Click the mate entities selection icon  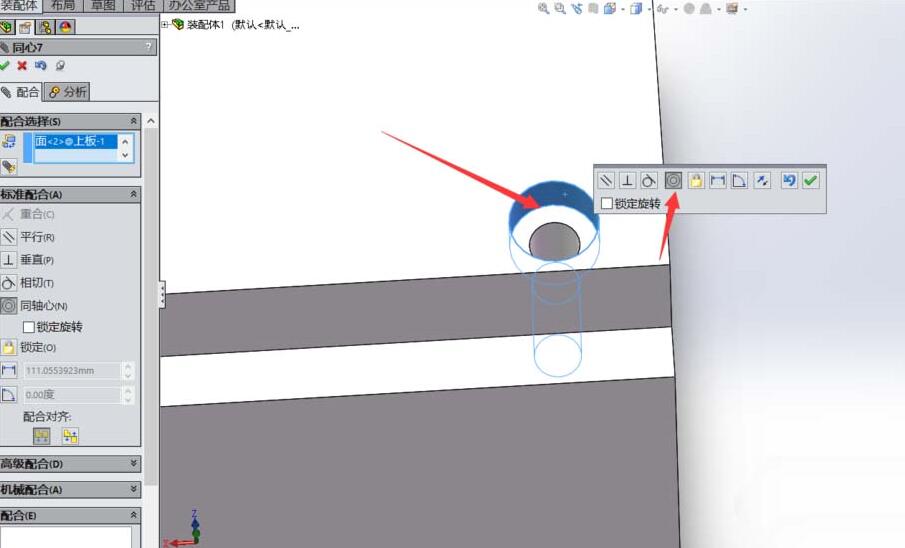click(9, 141)
